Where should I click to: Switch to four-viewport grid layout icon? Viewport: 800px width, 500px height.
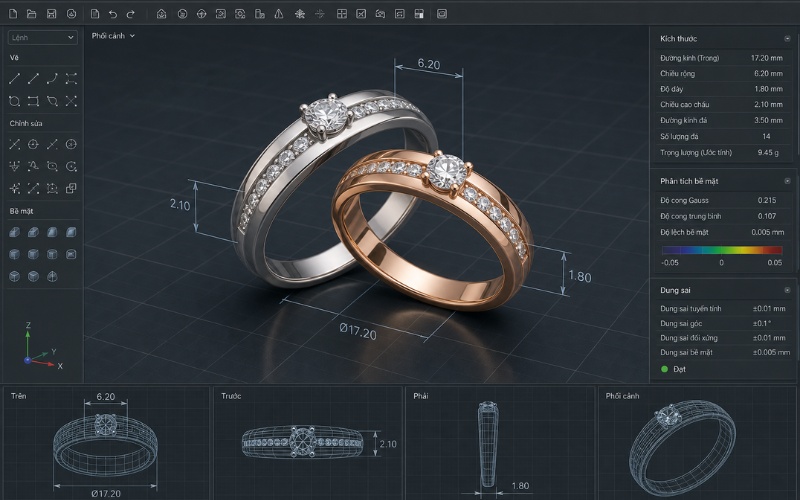pyautogui.click(x=342, y=14)
